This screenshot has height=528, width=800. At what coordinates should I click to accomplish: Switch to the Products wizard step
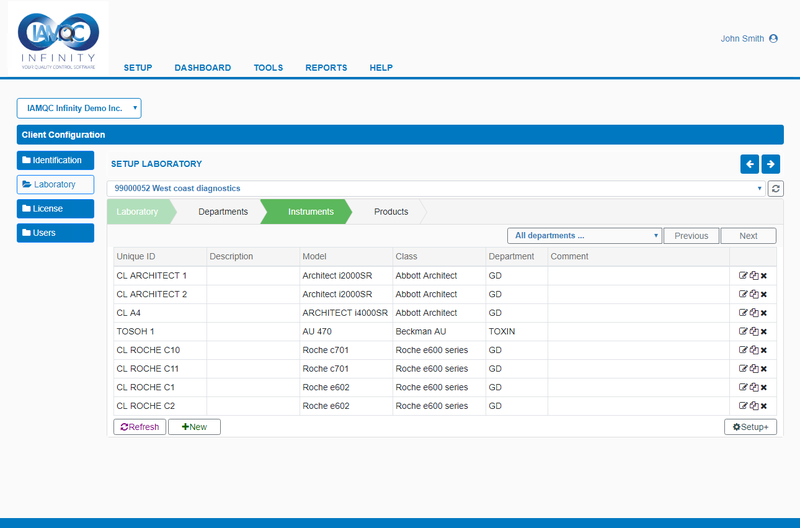[391, 212]
